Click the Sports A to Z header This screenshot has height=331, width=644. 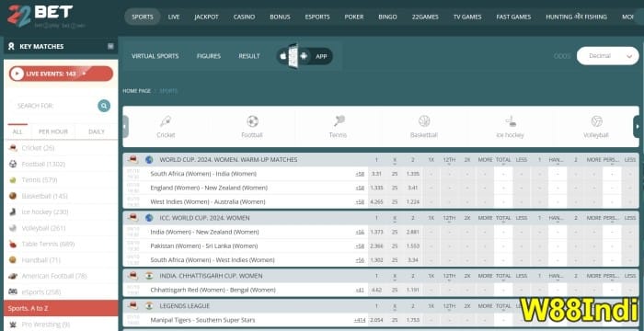point(61,308)
